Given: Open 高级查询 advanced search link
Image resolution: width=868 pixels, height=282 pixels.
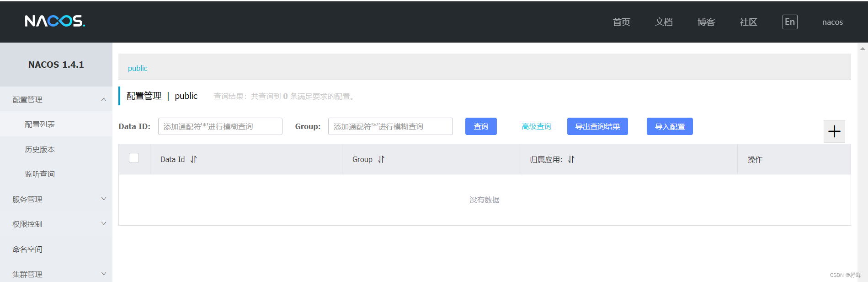Looking at the screenshot, I should click(536, 126).
